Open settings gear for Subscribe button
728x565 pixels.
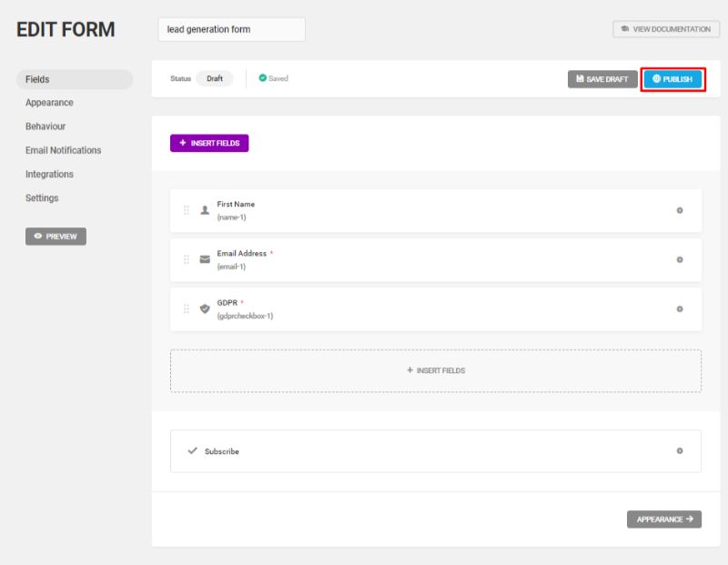click(679, 450)
